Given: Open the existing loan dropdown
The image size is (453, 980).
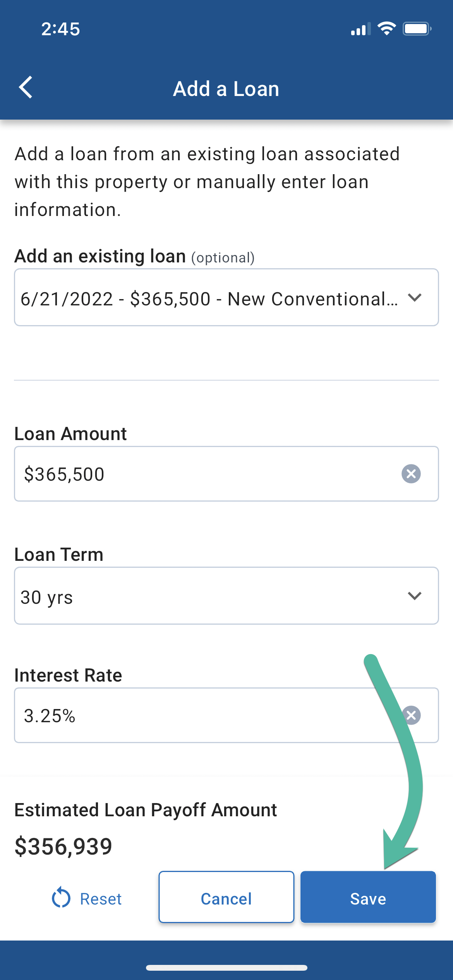Looking at the screenshot, I should 209,298.
